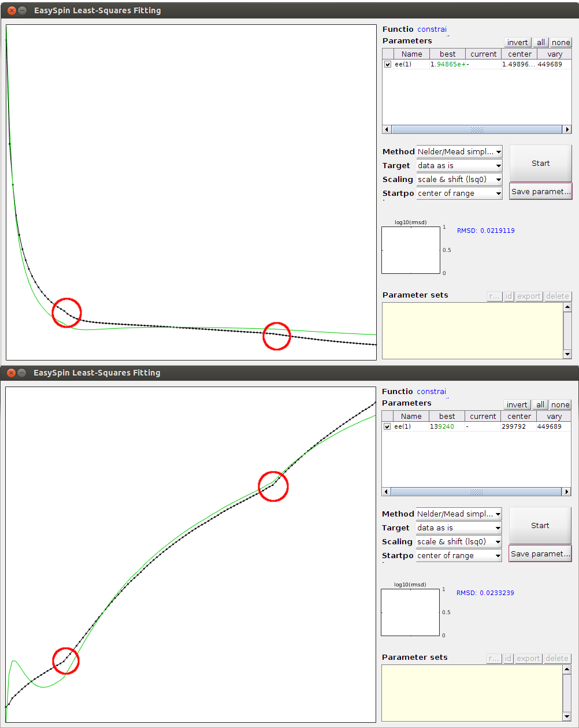
Task: Open Scaling dropdown in bottom window
Action: coord(459,542)
